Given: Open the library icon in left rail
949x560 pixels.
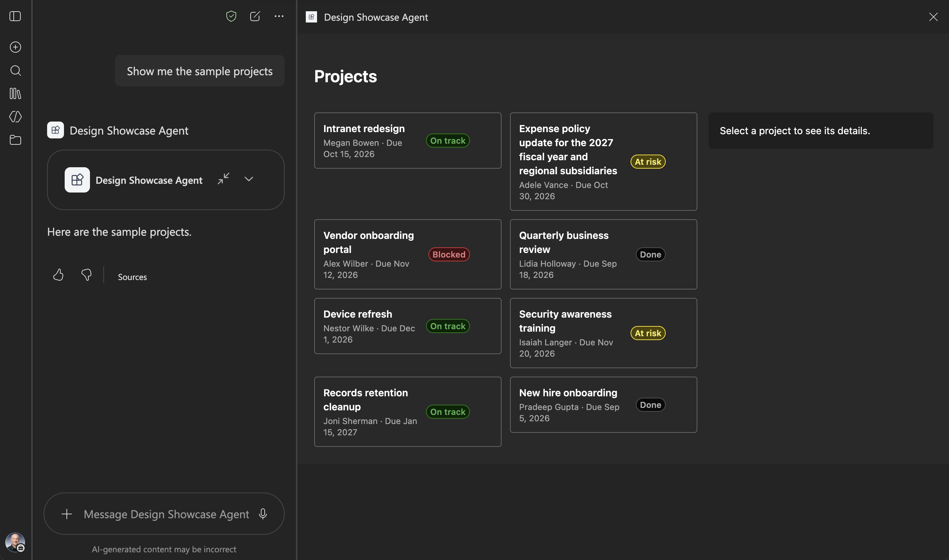Looking at the screenshot, I should 15,93.
